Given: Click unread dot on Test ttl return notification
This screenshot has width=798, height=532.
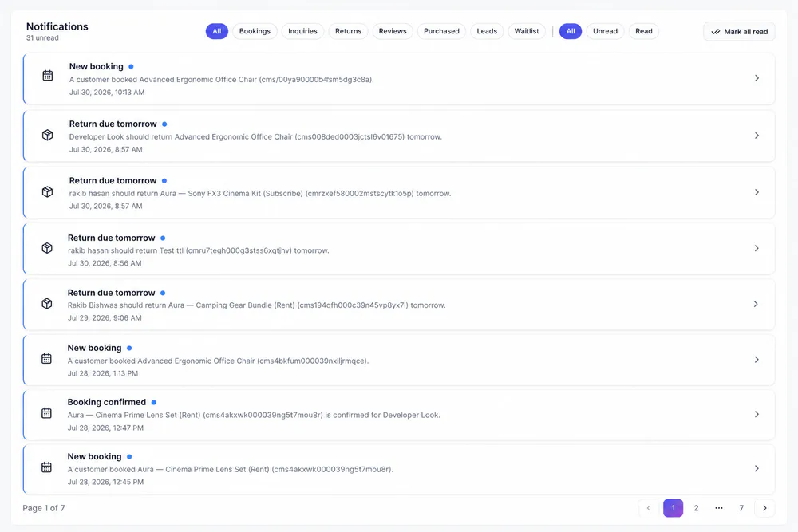Looking at the screenshot, I should coord(163,238).
